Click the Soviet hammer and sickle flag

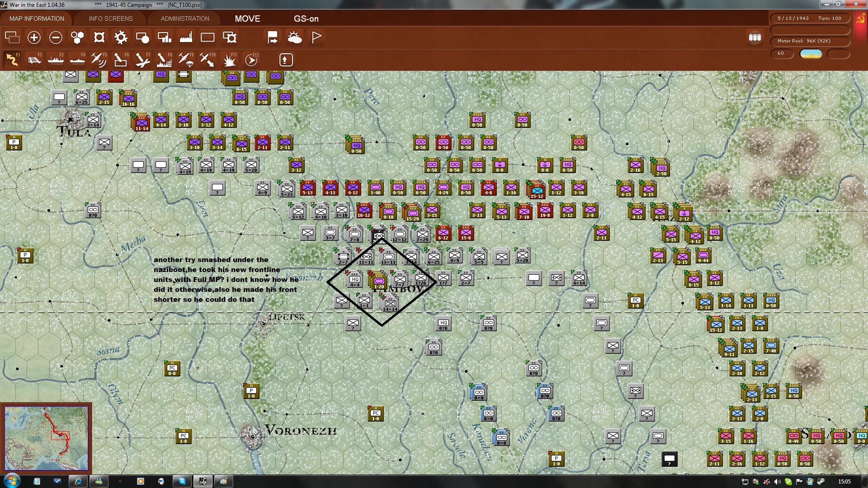click(x=860, y=19)
